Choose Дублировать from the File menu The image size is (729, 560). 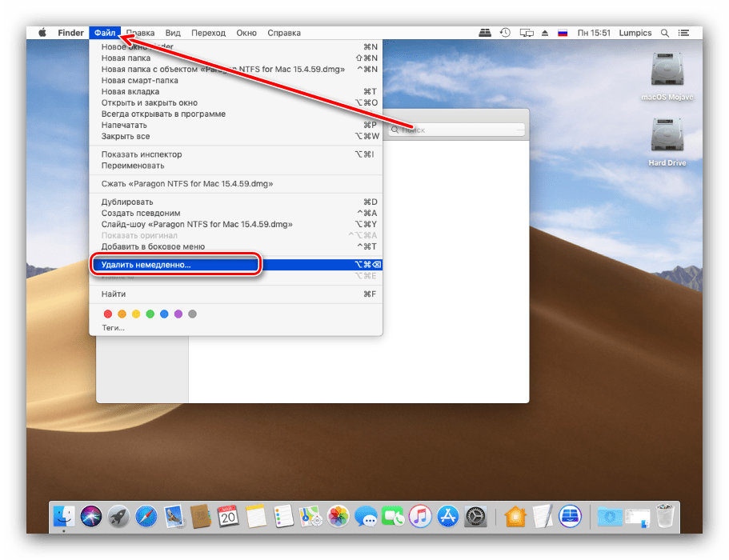coord(127,202)
